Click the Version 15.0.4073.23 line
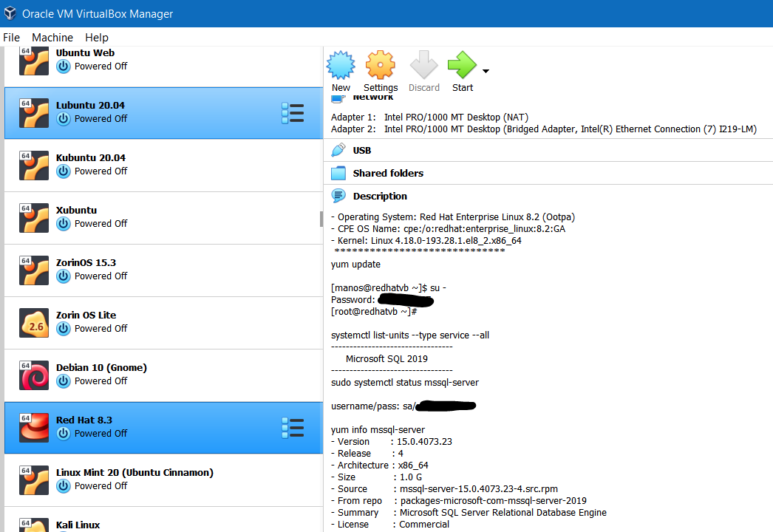Screen dimensions: 773x532 tap(392, 442)
